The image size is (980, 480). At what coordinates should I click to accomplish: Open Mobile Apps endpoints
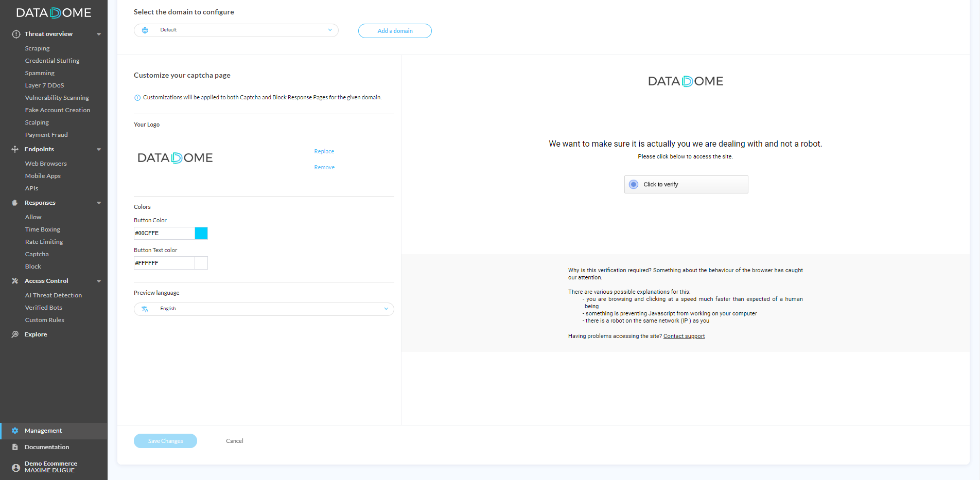point(43,176)
